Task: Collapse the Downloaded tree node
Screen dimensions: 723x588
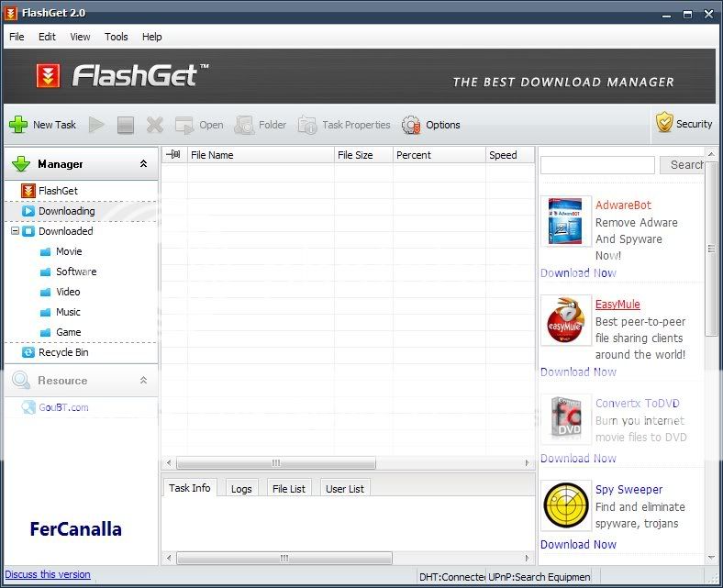Action: pyautogui.click(x=16, y=230)
